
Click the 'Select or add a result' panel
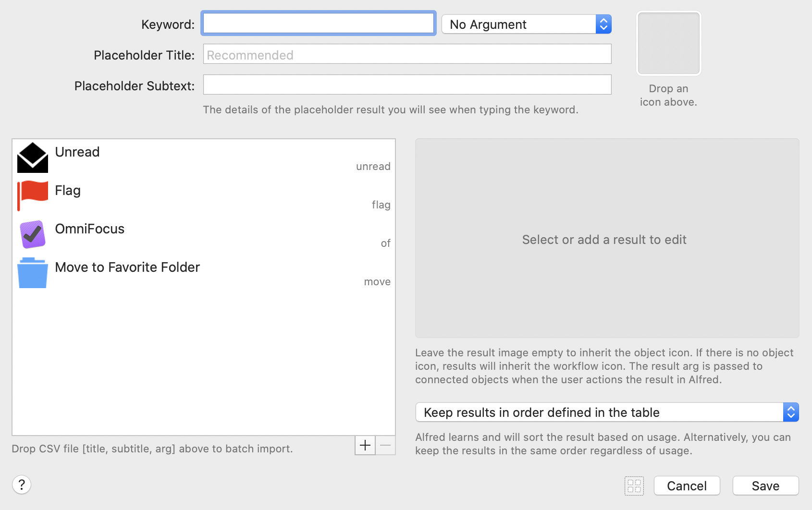coord(606,239)
